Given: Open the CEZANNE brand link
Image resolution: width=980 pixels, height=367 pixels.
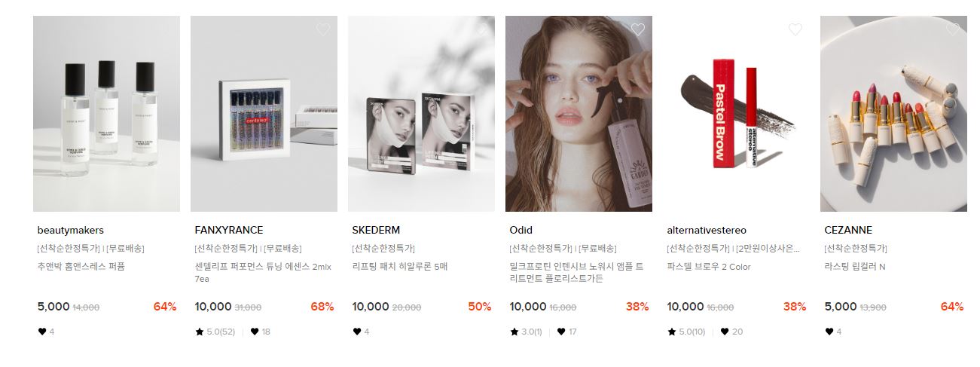Looking at the screenshot, I should tap(848, 230).
